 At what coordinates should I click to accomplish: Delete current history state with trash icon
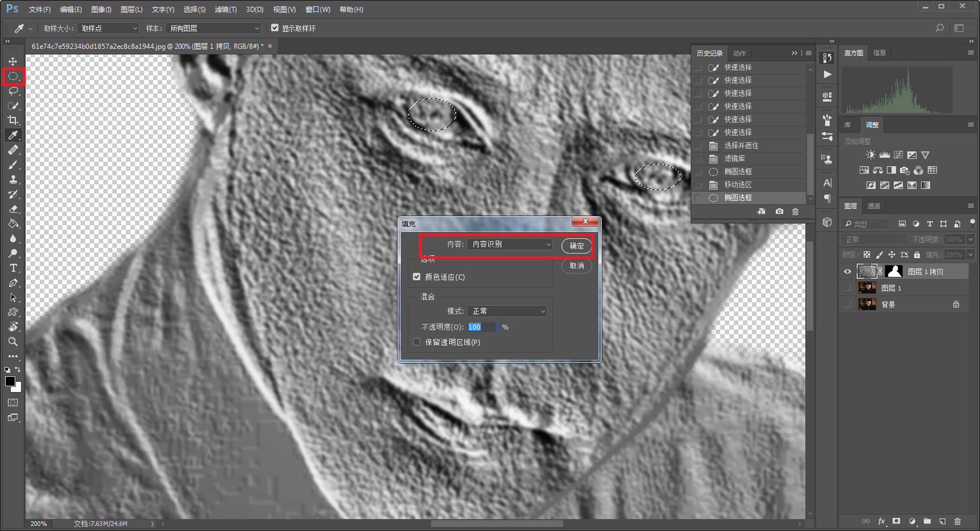pyautogui.click(x=796, y=212)
